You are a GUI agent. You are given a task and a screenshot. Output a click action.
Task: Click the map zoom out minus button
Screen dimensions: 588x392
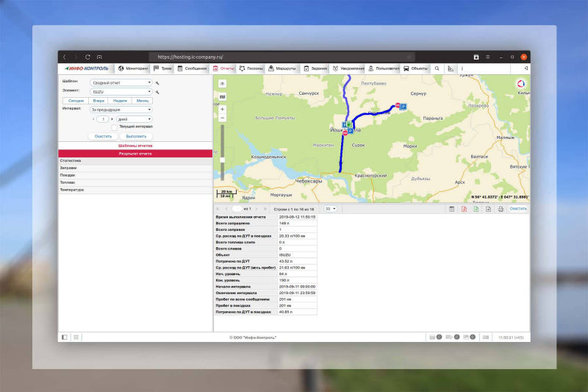222,118
